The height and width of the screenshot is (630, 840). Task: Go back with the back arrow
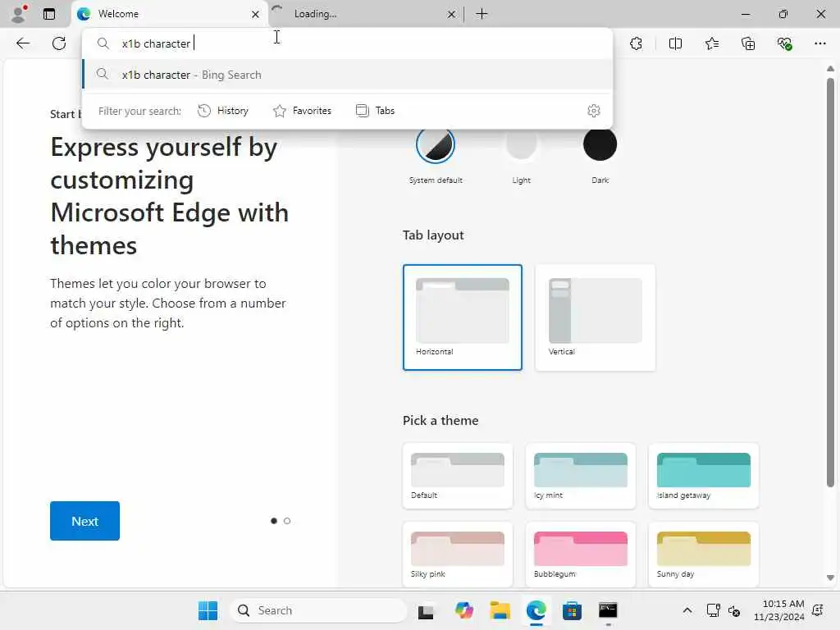[23, 43]
